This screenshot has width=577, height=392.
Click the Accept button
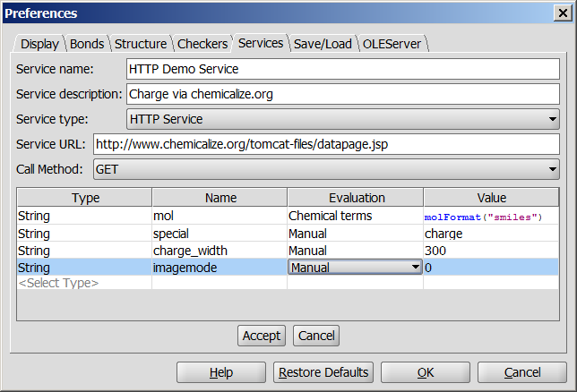[262, 336]
